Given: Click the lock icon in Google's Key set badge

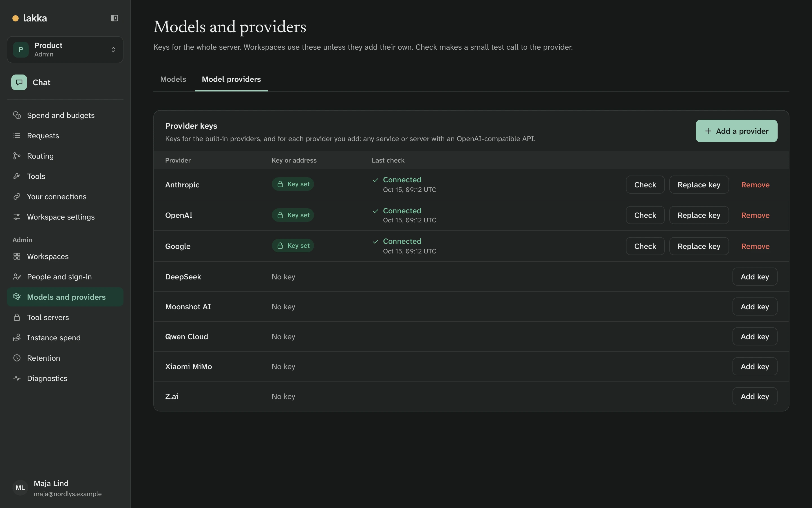Looking at the screenshot, I should [280, 246].
